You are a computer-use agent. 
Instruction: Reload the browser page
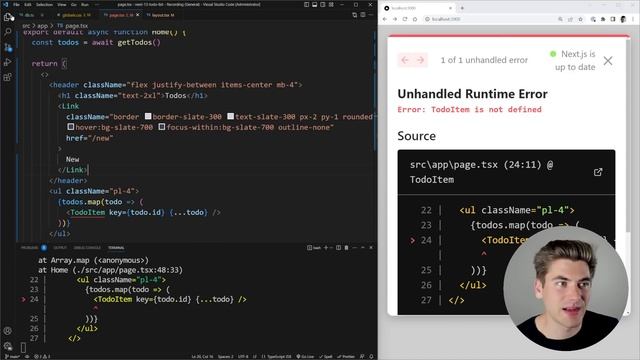[x=405, y=19]
